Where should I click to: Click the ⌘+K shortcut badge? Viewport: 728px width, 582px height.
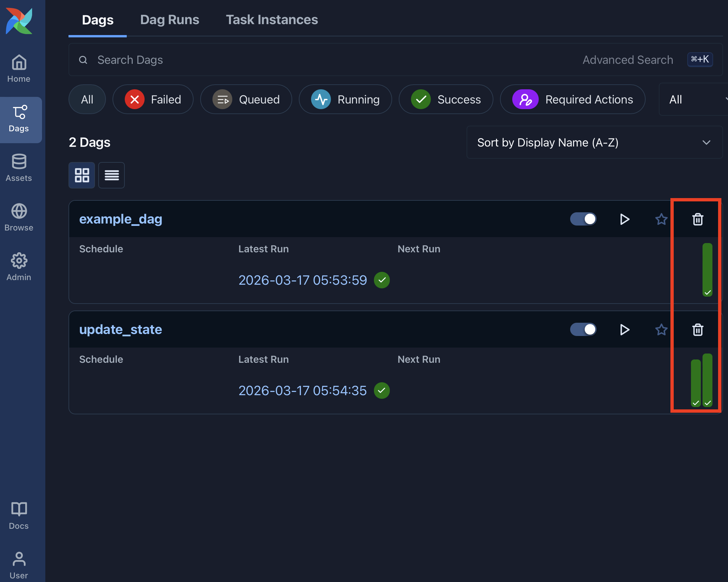(700, 60)
